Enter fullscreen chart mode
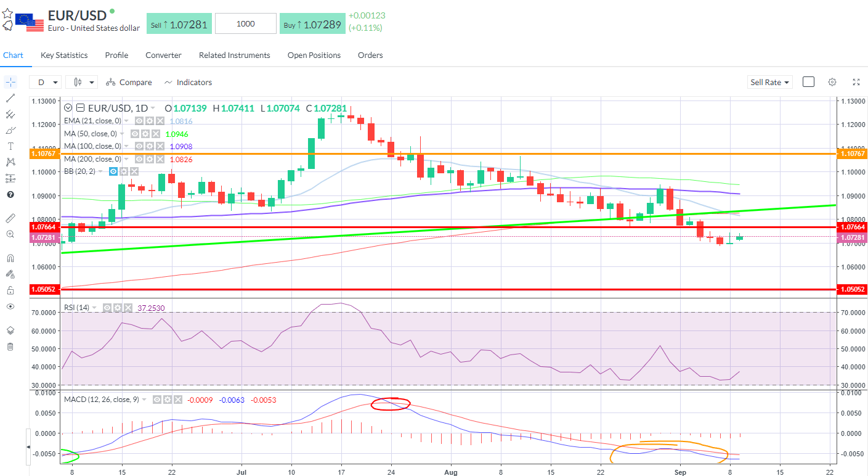Screen dimensions: 868x476 pyautogui.click(x=856, y=82)
